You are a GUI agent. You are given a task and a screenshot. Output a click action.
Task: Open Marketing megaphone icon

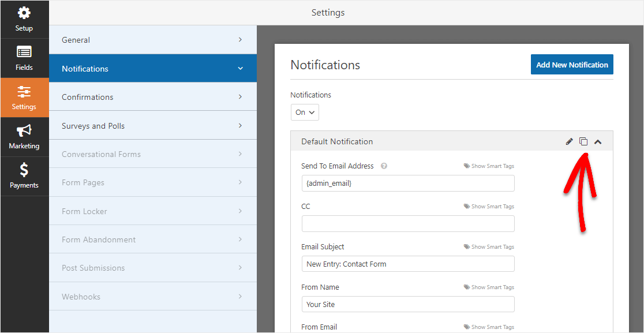click(24, 131)
